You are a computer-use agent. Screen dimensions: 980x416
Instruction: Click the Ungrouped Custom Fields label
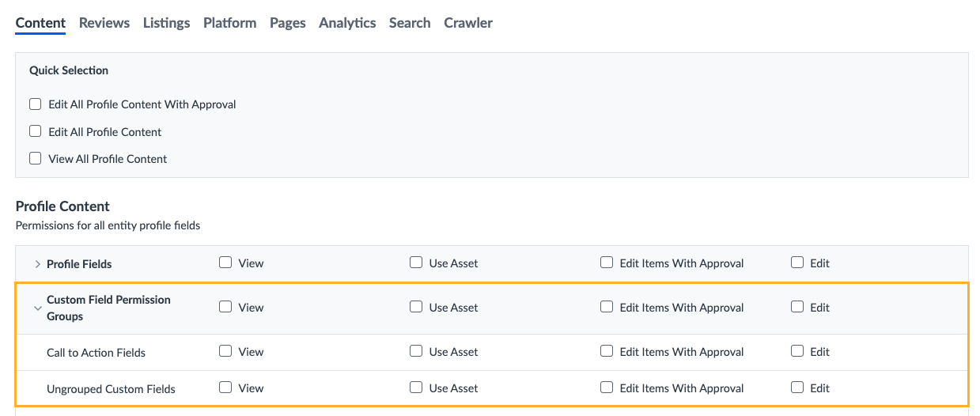click(x=111, y=389)
